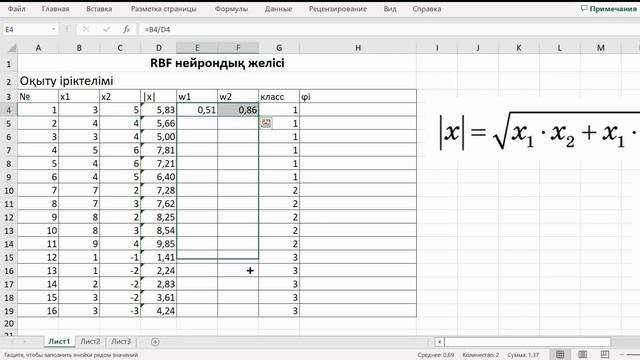The height and width of the screenshot is (360, 640).
Task: Select row 1 header
Action: [x=9, y=64]
